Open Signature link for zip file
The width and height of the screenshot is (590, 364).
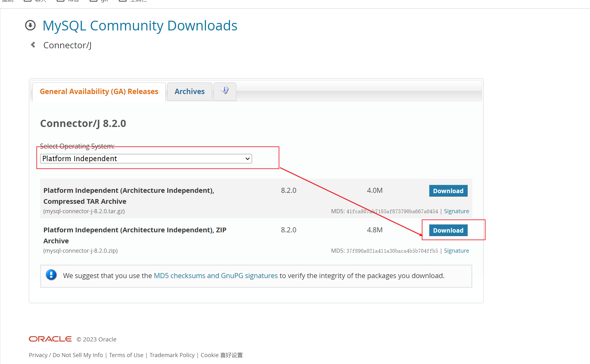coord(456,251)
